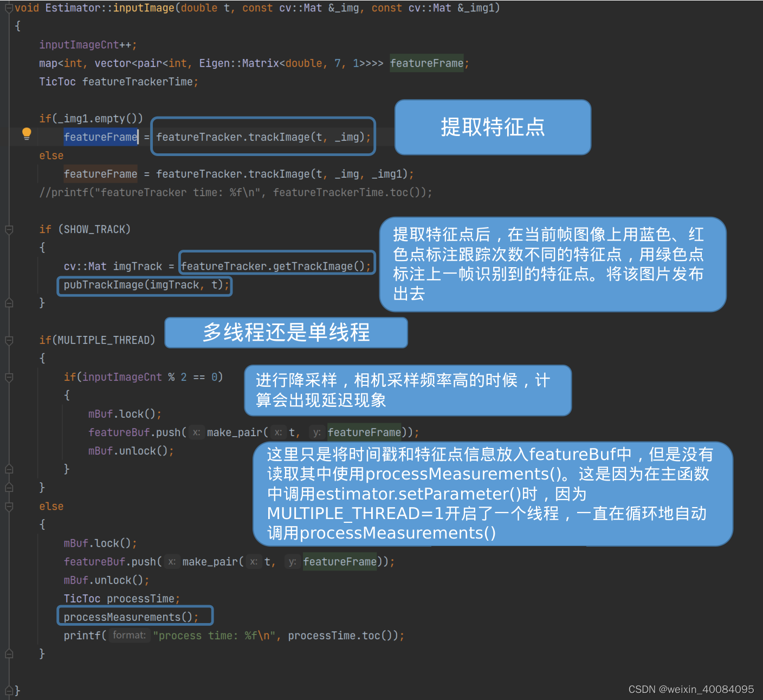Click the commented-out //printf featureTracker time line
Viewport: 763px width, 700px height.
pyautogui.click(x=236, y=192)
